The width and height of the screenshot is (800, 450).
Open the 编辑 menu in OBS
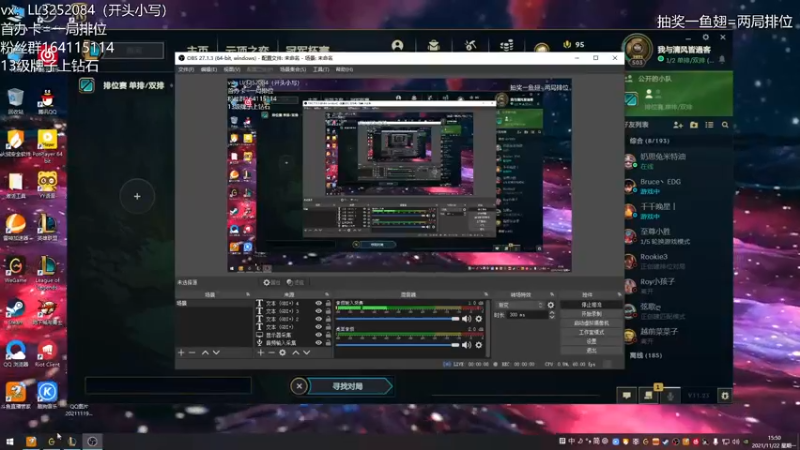[x=208, y=69]
